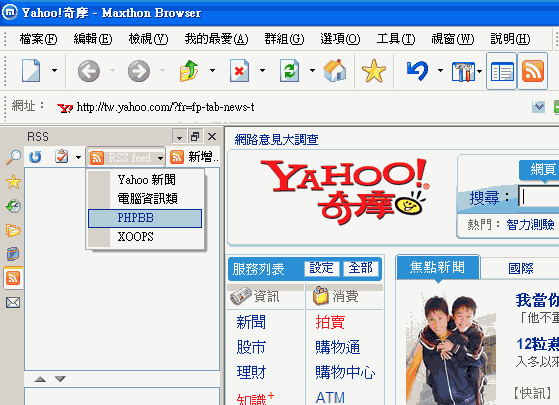Click the 消費 shopping bag icon
This screenshot has height=405, width=559.
pos(320,296)
